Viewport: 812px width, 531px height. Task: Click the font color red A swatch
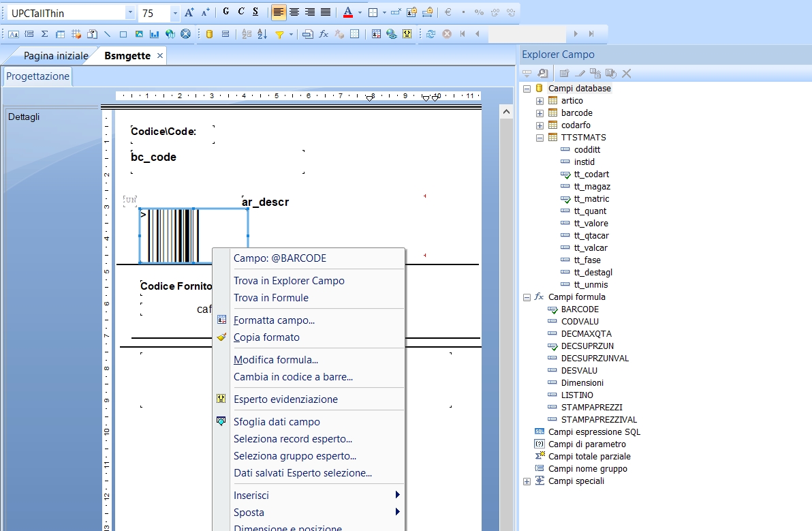tap(347, 12)
